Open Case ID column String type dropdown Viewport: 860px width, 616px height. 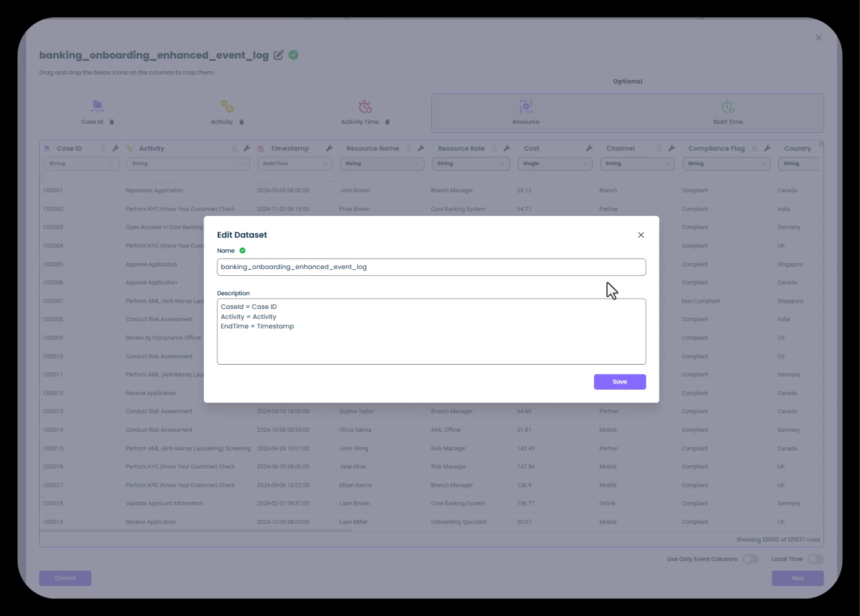click(81, 163)
